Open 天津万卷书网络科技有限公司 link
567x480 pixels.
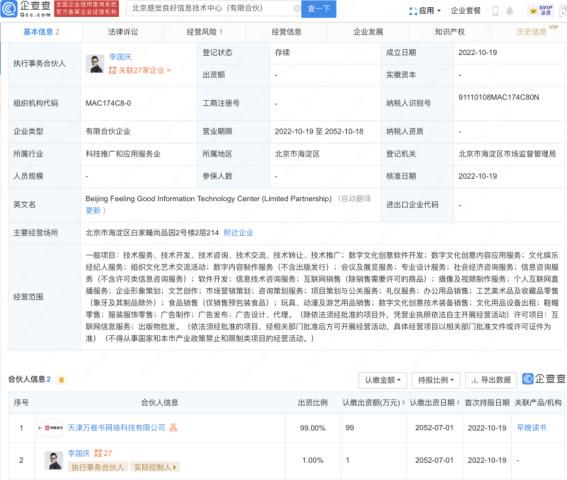click(x=116, y=428)
